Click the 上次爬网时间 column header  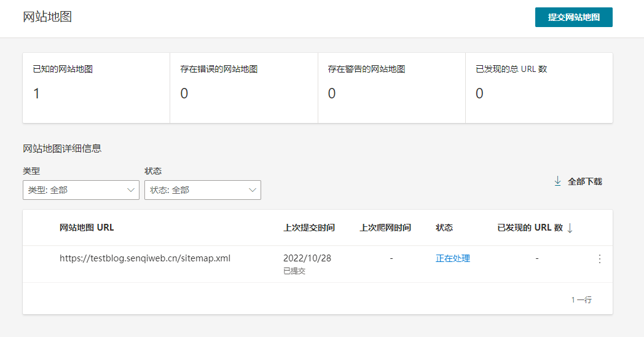coord(385,228)
